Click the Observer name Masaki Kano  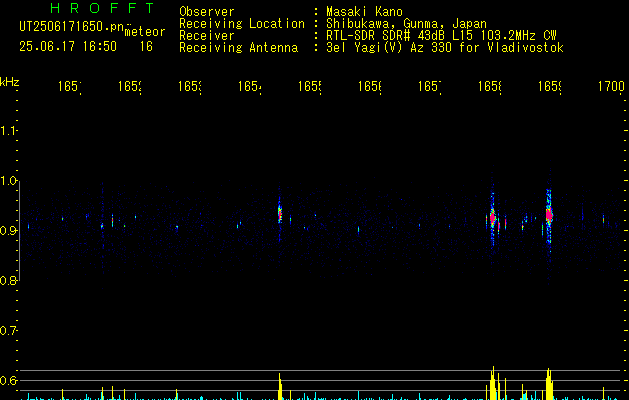click(x=364, y=12)
